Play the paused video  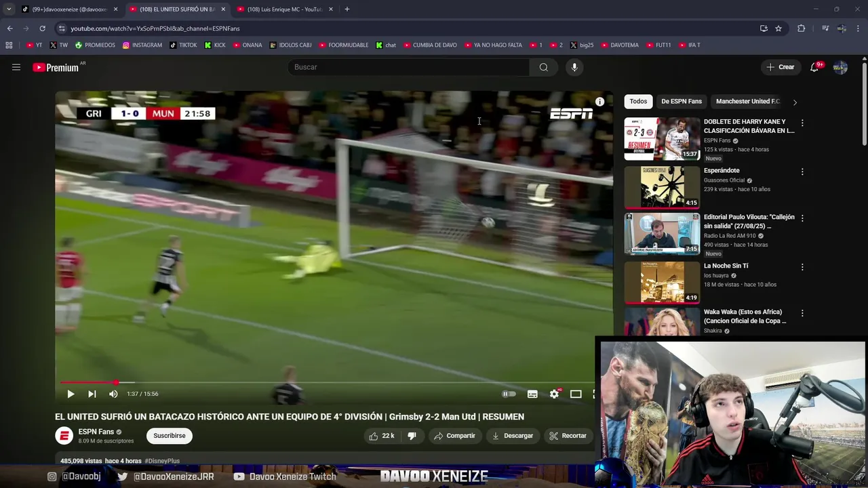click(71, 394)
